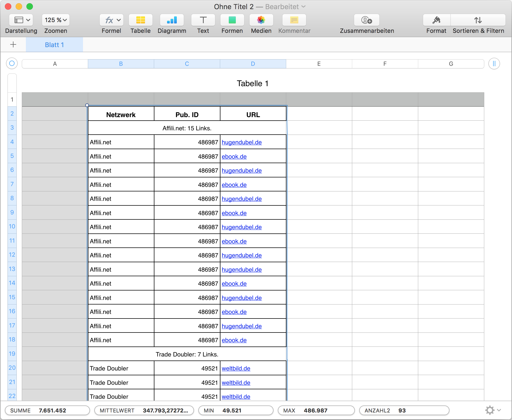Select column E header

[319, 64]
